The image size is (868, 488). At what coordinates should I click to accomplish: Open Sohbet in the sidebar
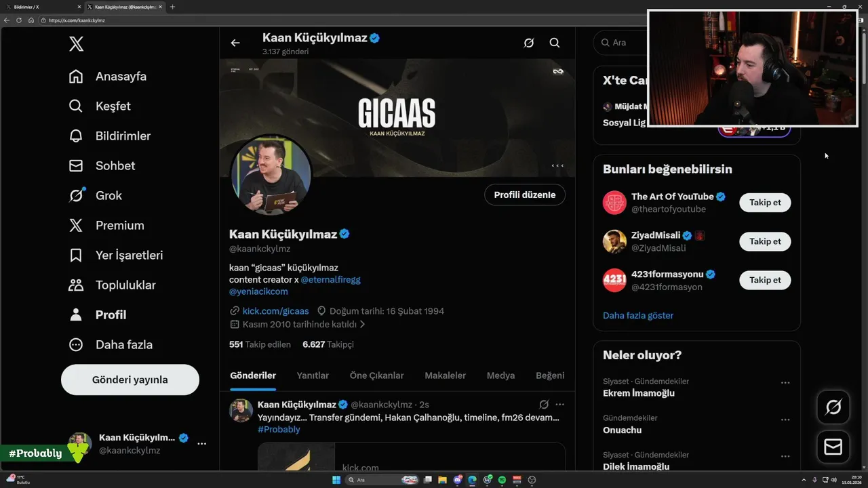(102, 166)
